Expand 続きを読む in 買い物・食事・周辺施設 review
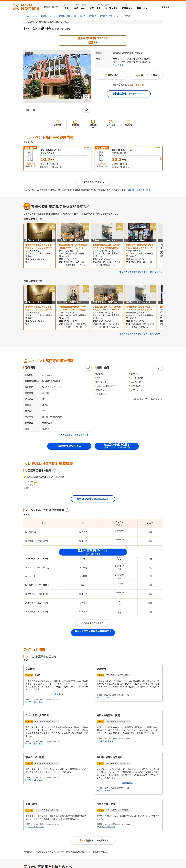 [128, 783]
